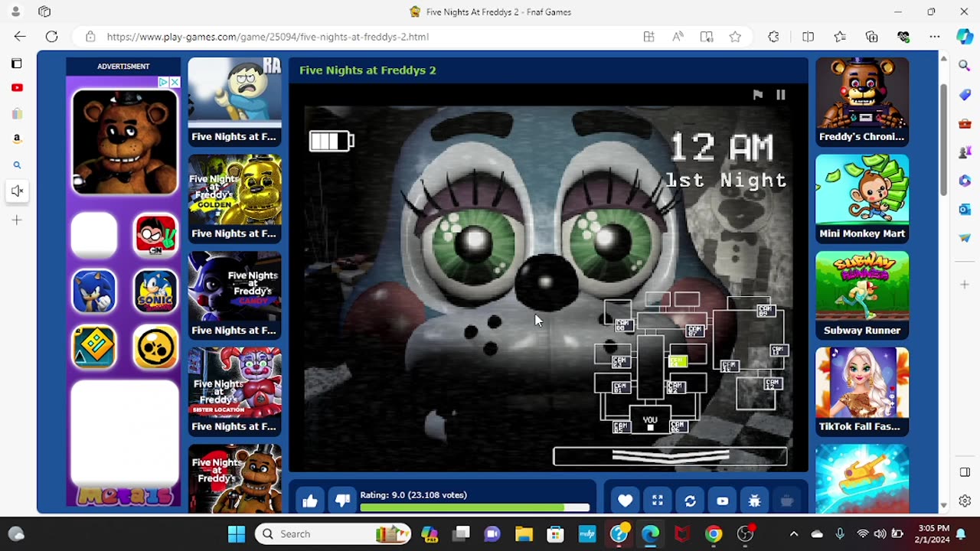
Task: Open tab actions menu icon
Action: coord(44,11)
